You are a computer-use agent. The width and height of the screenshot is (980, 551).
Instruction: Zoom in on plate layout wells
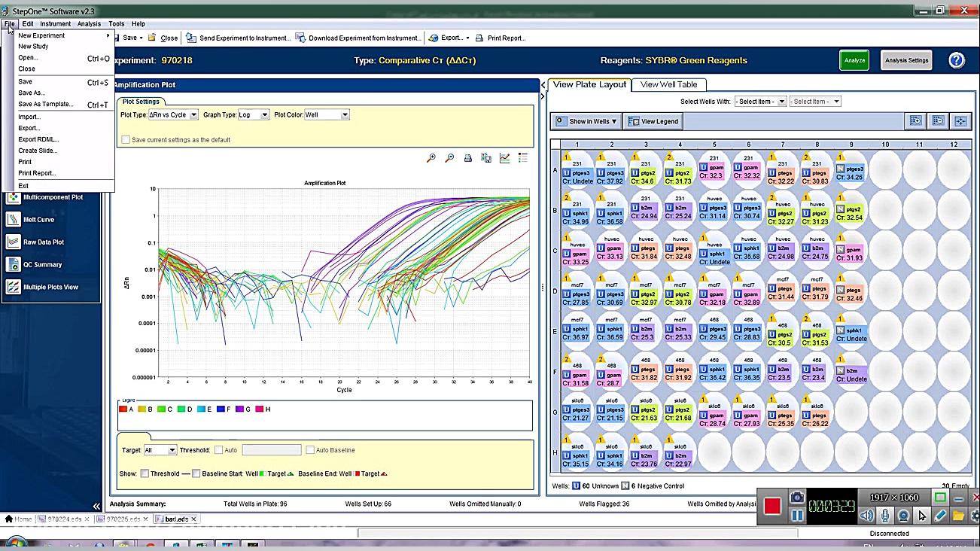[916, 120]
